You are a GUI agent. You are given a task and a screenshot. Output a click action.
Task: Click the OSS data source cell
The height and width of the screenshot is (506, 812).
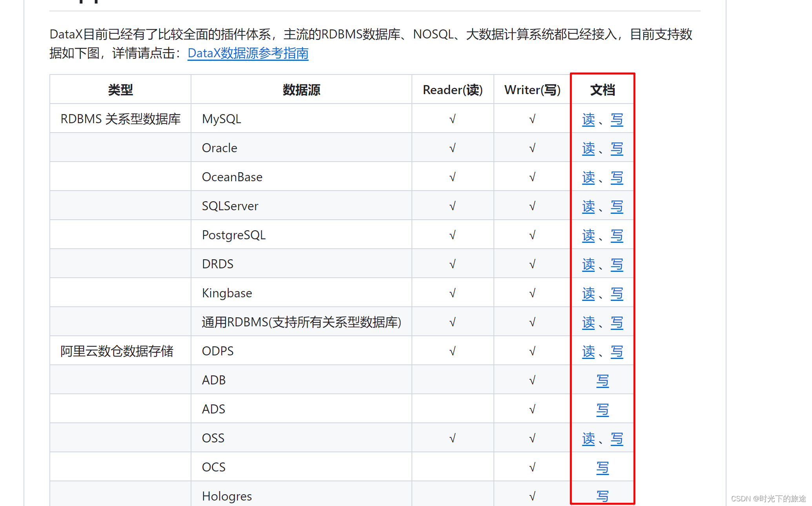point(301,438)
